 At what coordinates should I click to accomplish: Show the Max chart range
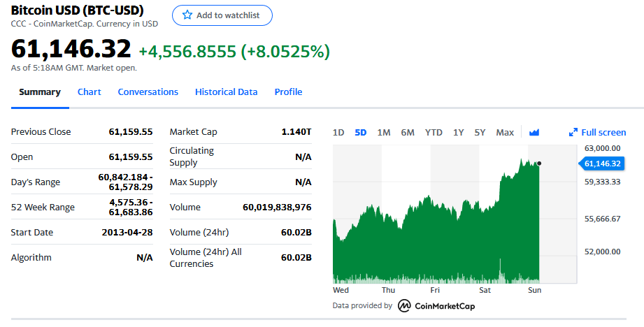(505, 133)
